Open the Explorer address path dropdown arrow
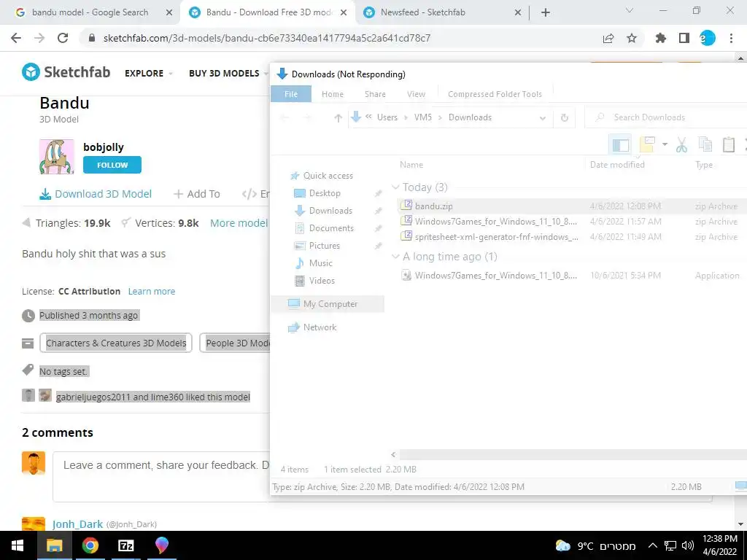This screenshot has height=560, width=747. tap(542, 117)
